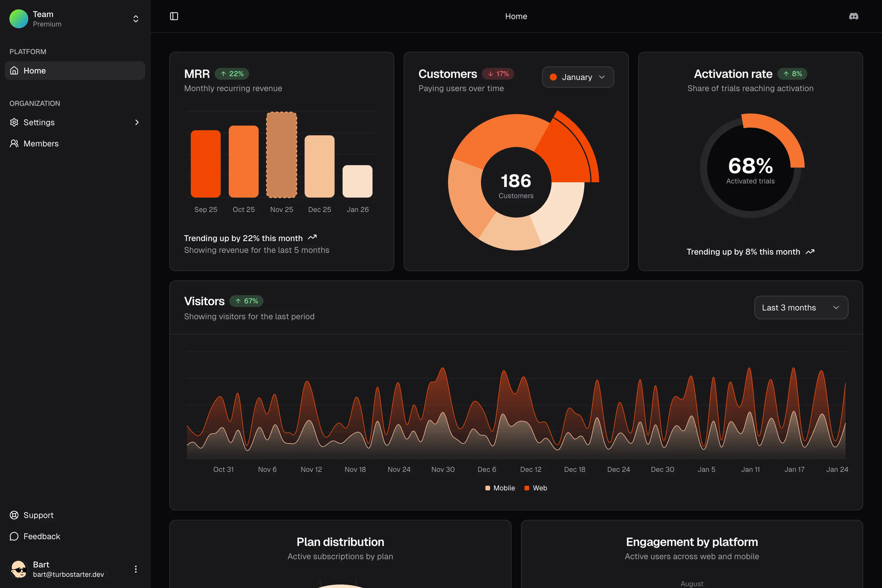Open the January month dropdown
The image size is (882, 588).
[x=577, y=77]
